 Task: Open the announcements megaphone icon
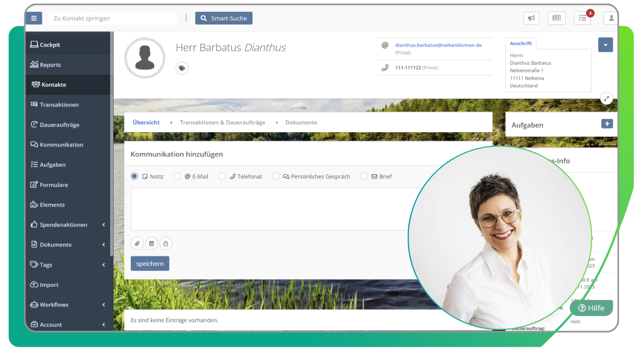[531, 18]
